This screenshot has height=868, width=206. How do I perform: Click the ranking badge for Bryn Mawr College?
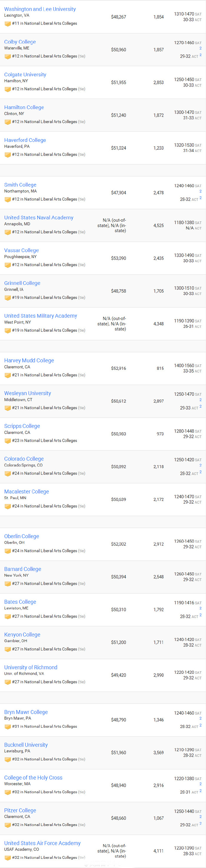(x=7, y=727)
